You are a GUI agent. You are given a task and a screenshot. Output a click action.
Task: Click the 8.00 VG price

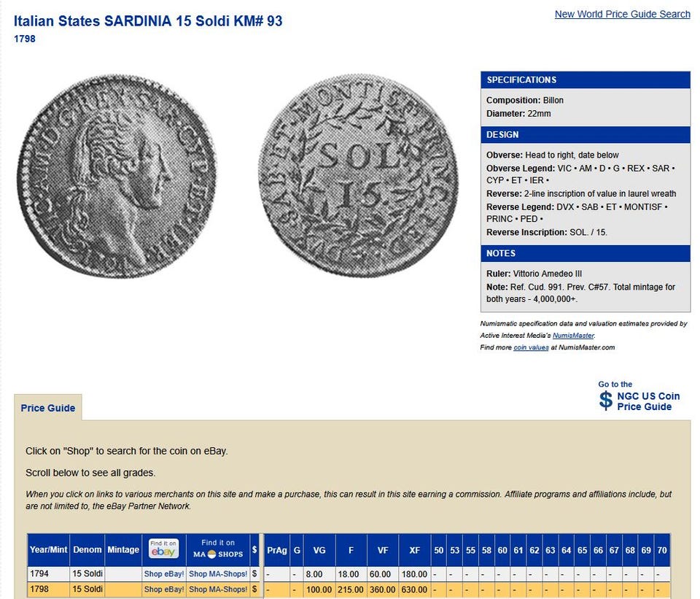coord(319,574)
